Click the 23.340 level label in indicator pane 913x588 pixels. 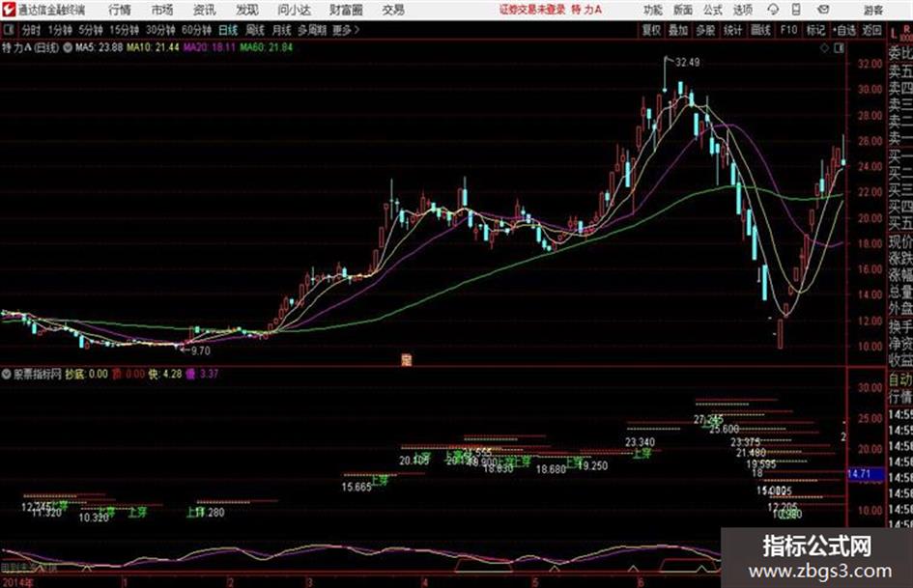tap(640, 442)
